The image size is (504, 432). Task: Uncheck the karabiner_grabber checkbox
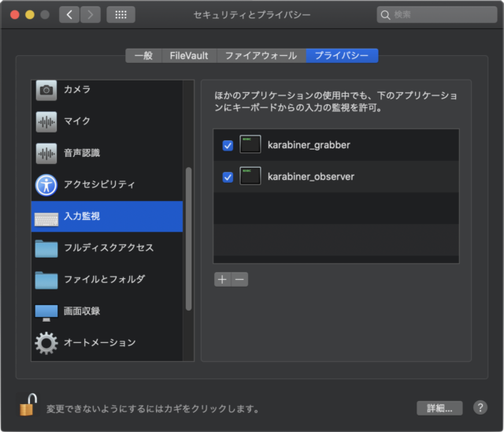[x=228, y=145]
